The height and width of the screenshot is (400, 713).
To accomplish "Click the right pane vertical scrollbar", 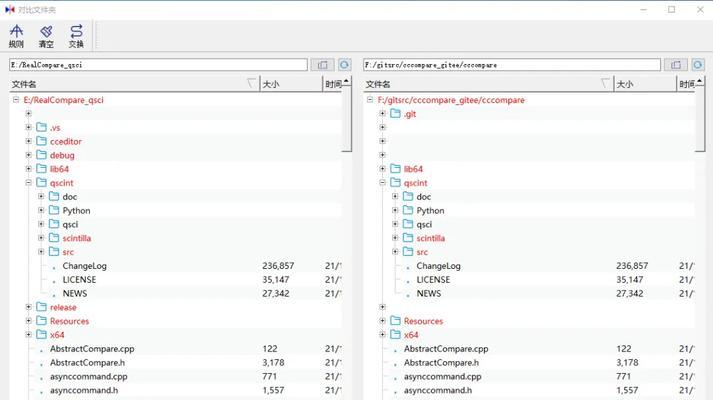I will tap(701, 119).
